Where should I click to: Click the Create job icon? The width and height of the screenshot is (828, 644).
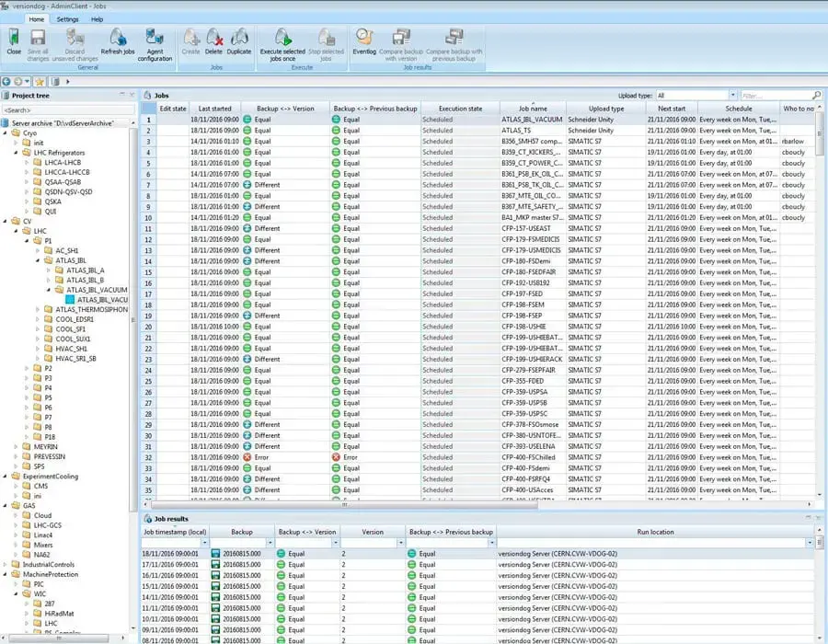tap(191, 38)
